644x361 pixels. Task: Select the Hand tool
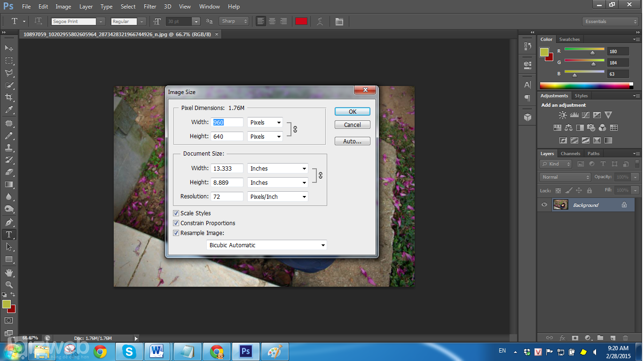click(x=8, y=272)
